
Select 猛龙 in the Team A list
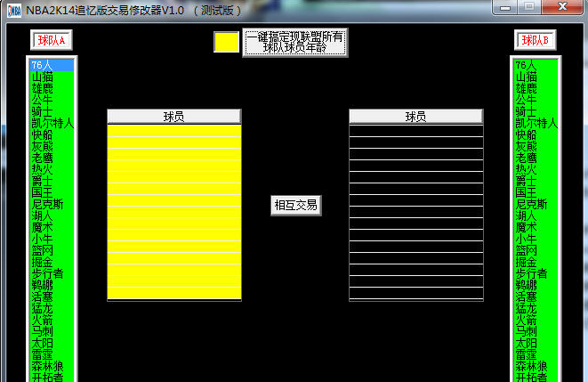point(52,308)
